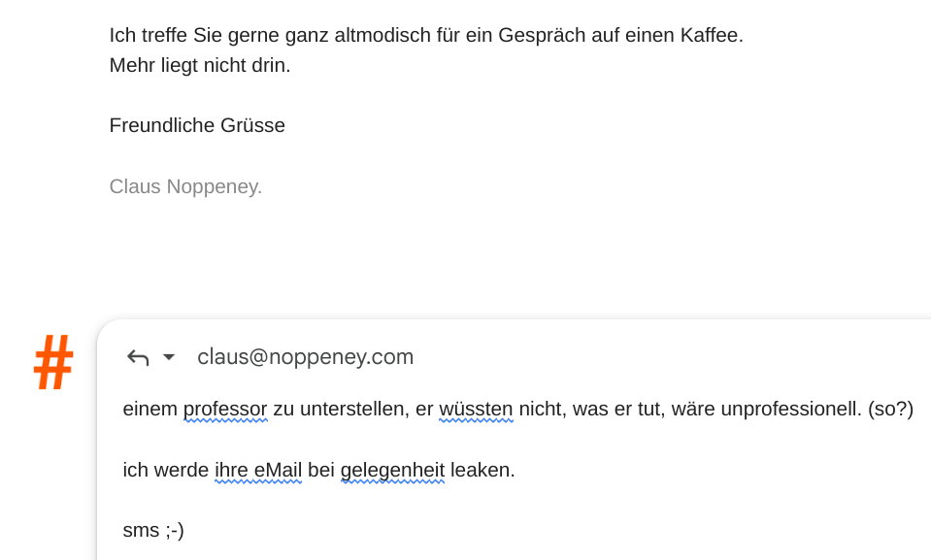
Task: Place cursor at start of "ich werde" line
Action: [x=124, y=471]
